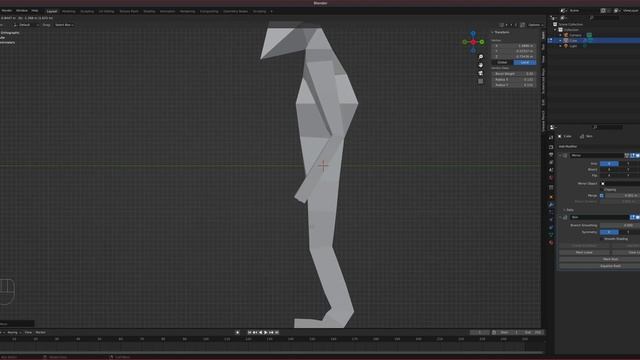Open the Select Box dropdown in the header
This screenshot has width=640, height=360.
64,25
